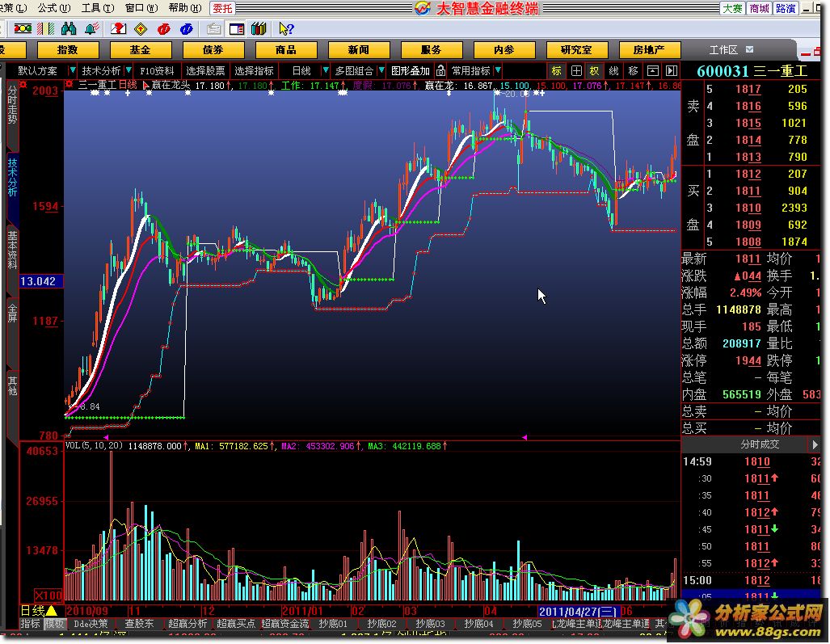
Task: Click the traffic light indicator toolbar icon
Action: (23, 28)
